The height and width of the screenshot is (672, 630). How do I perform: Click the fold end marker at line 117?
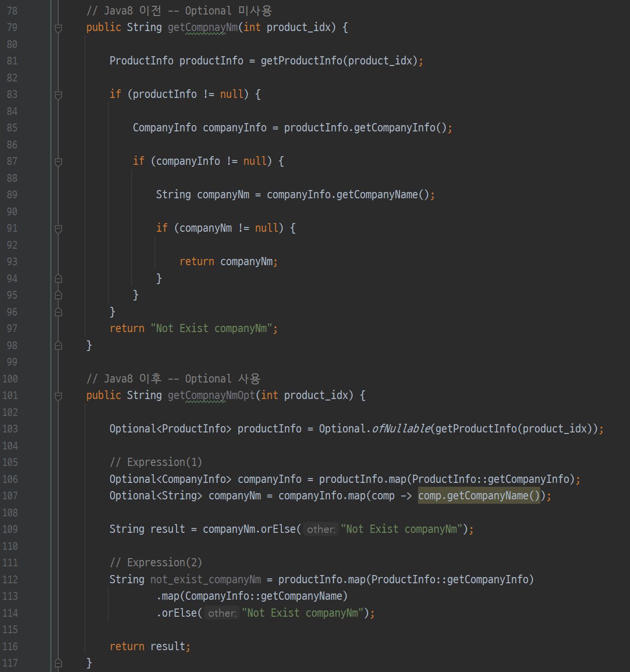(58, 663)
